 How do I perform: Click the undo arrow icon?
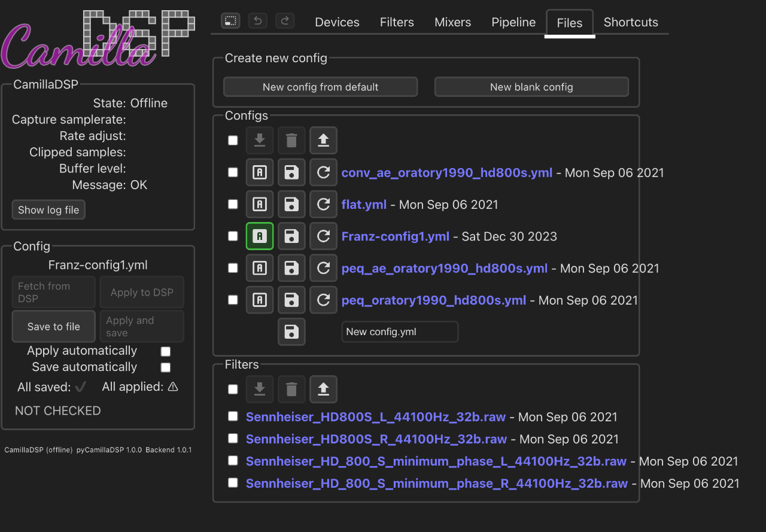click(x=258, y=21)
